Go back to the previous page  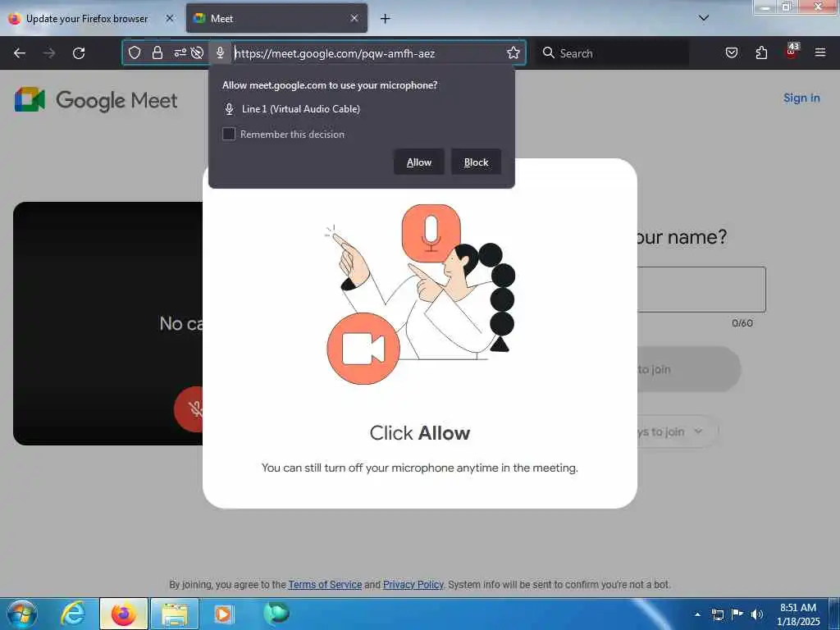[20, 53]
